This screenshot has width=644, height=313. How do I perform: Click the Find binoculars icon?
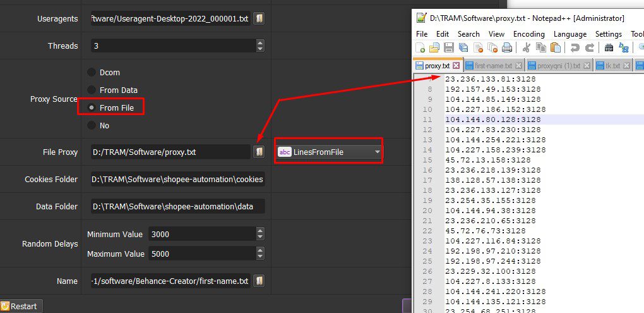(609, 47)
